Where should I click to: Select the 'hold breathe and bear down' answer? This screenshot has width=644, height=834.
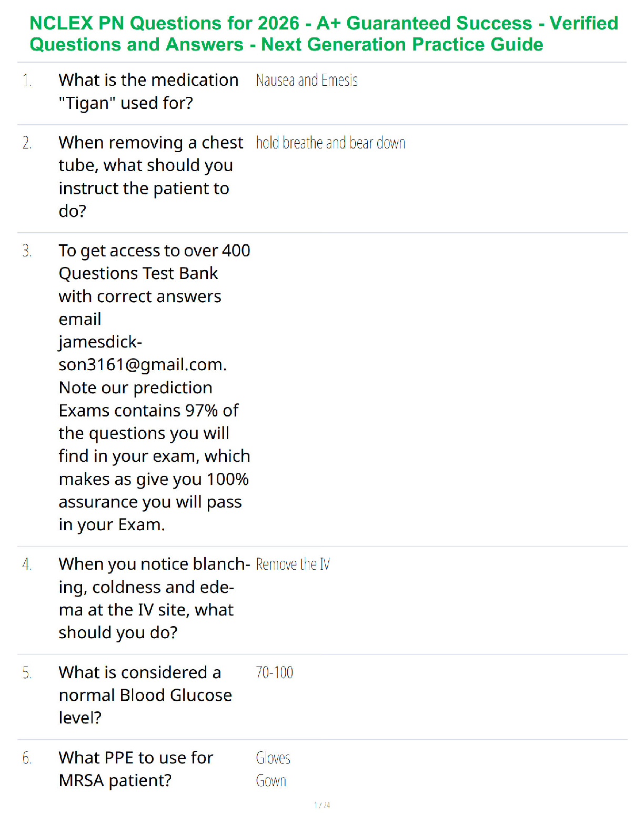(x=330, y=143)
